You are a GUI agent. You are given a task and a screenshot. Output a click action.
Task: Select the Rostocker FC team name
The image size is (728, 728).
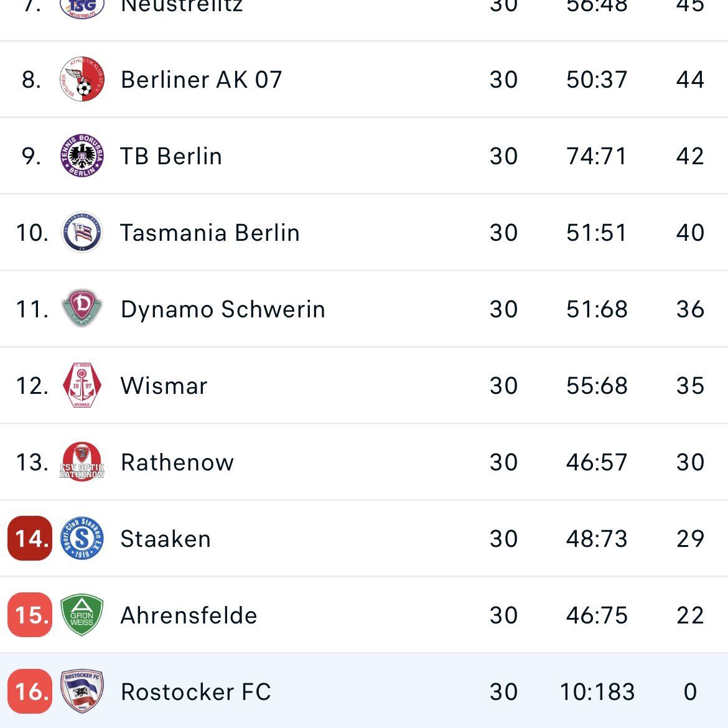(196, 692)
